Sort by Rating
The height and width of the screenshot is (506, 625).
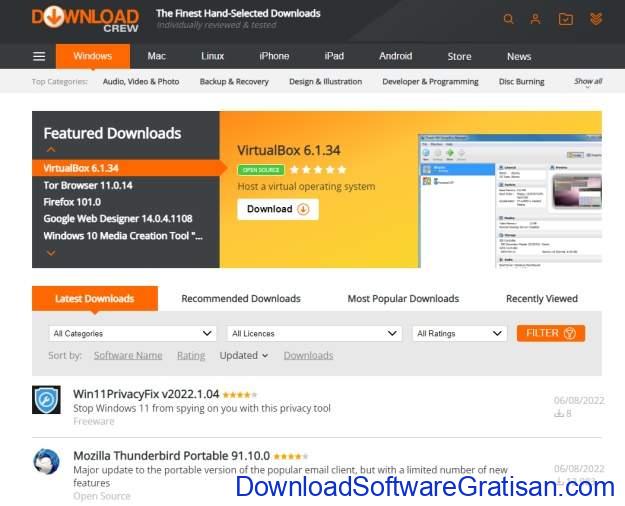point(191,355)
